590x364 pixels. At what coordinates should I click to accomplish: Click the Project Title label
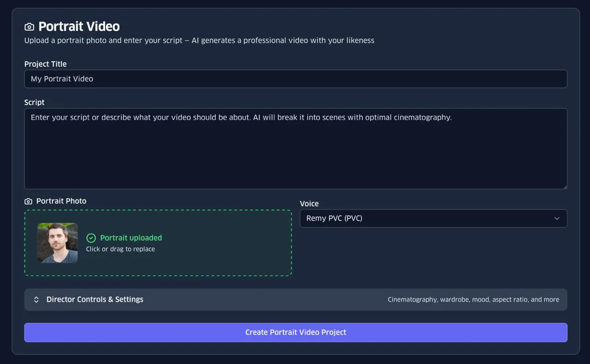point(45,64)
